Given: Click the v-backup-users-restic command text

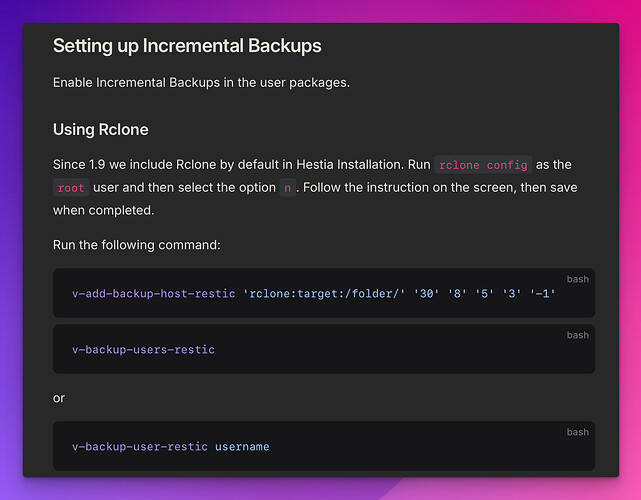Looking at the screenshot, I should click(143, 350).
